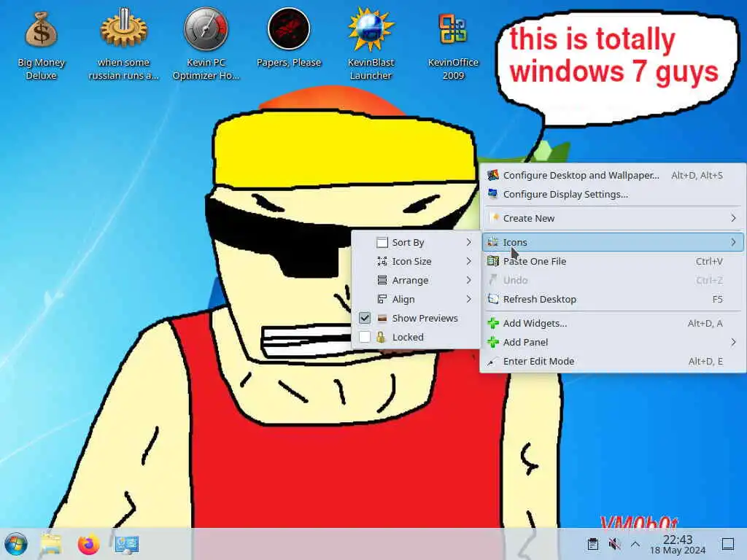Click the Create New star icon
Viewport: 747px width, 560px height.
point(494,218)
